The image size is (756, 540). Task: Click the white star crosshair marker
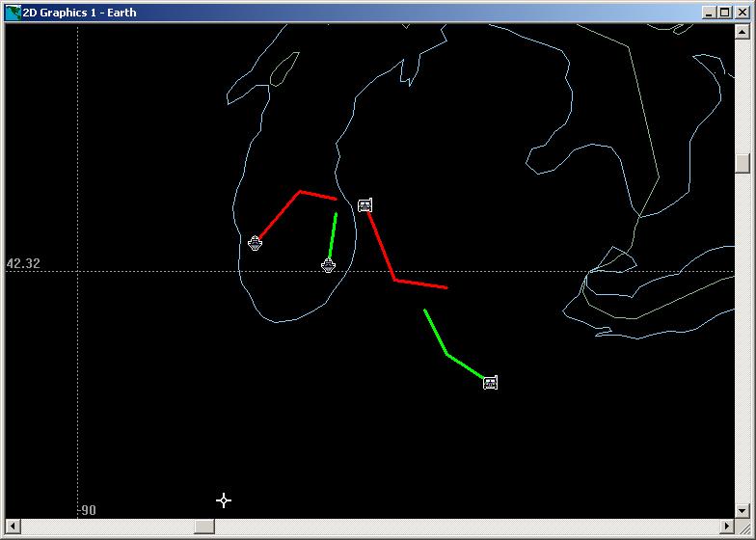coord(224,499)
